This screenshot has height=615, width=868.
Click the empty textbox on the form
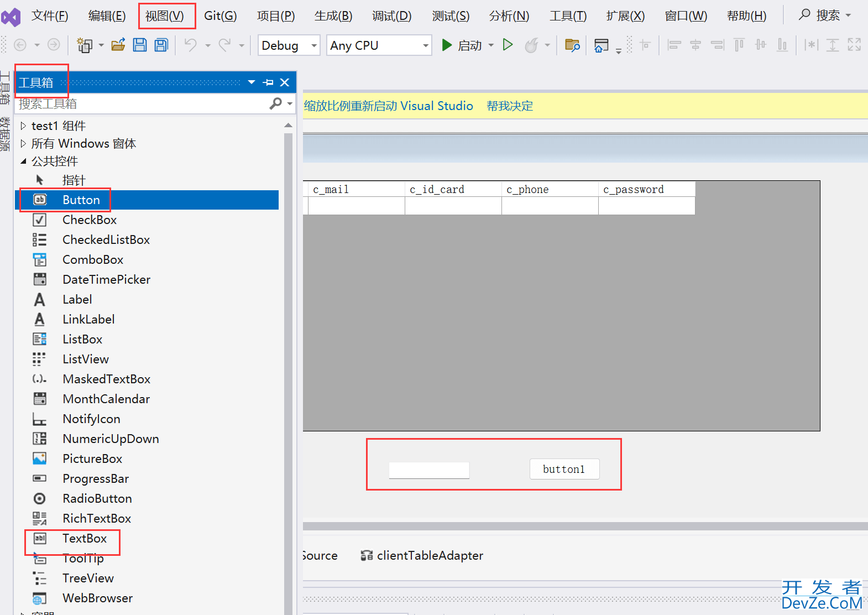tap(429, 470)
